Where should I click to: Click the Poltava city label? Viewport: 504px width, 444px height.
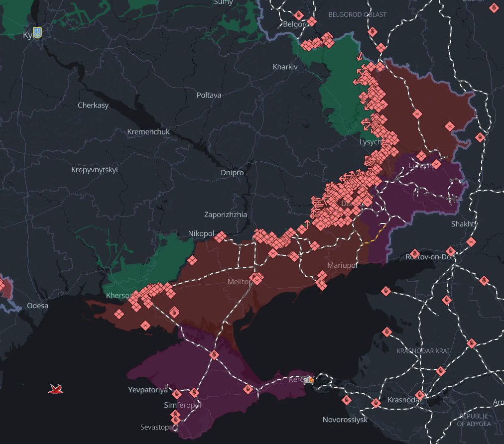tap(209, 95)
